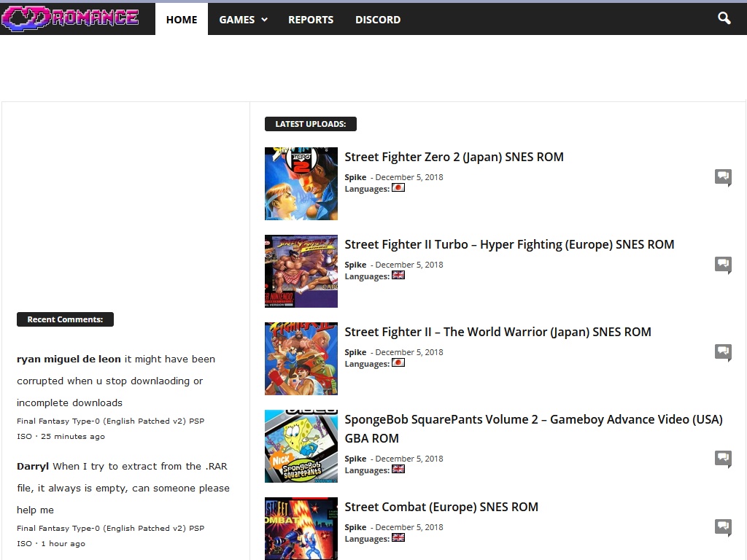Click December 5, 2018 under The World Warrior
The height and width of the screenshot is (560, 747).
tap(409, 352)
